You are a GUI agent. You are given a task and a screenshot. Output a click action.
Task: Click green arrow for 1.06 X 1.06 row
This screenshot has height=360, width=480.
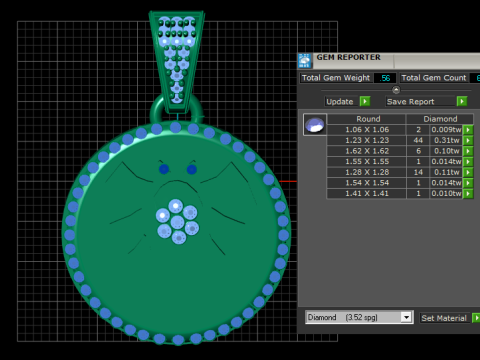pyautogui.click(x=468, y=130)
